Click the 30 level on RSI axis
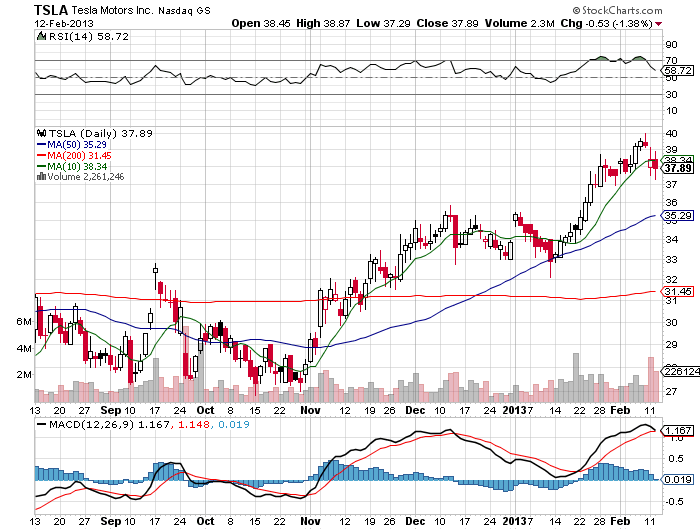 671,95
